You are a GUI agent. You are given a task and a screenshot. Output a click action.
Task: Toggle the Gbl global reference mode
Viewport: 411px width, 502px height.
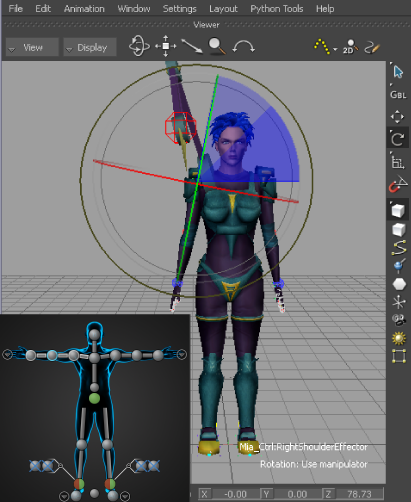[x=398, y=95]
